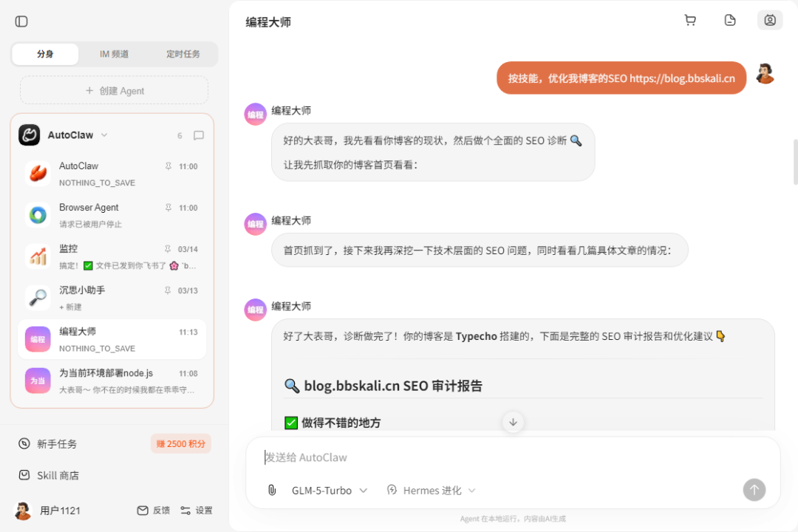Open the GLM-5-Turbo model dropdown

coord(330,490)
